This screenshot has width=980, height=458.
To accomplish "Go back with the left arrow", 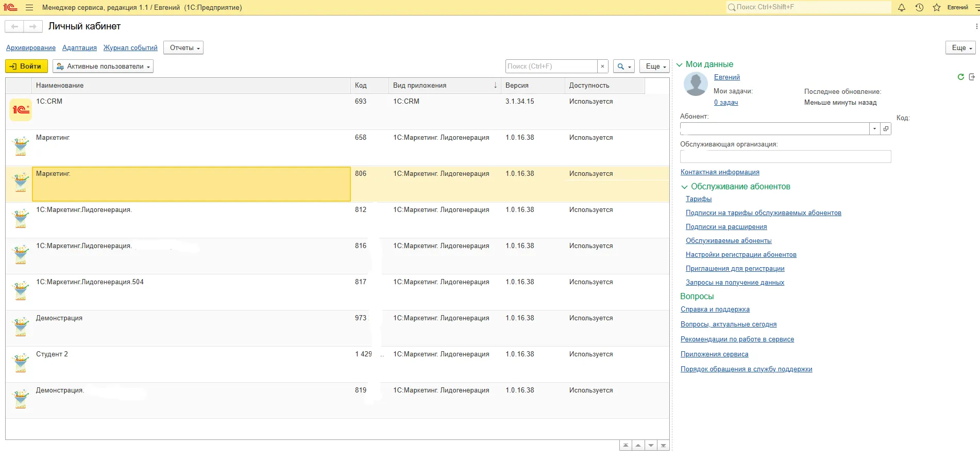I will point(14,26).
